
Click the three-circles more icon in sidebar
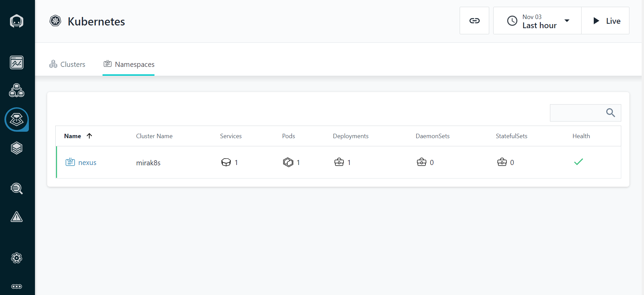pos(17,287)
